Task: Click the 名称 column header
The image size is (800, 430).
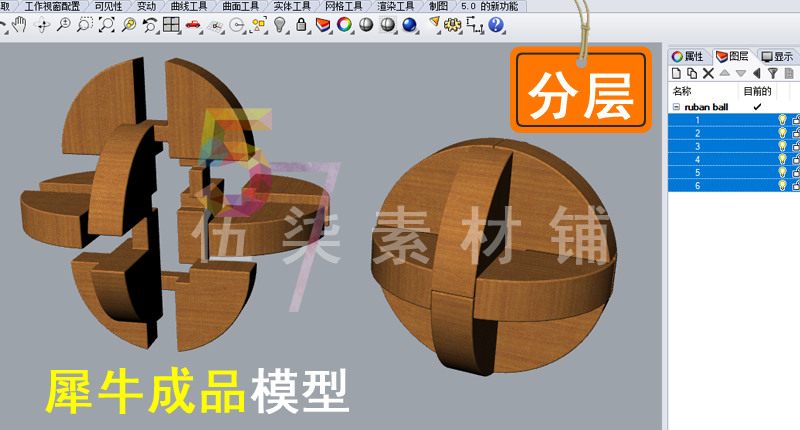Action: [682, 91]
